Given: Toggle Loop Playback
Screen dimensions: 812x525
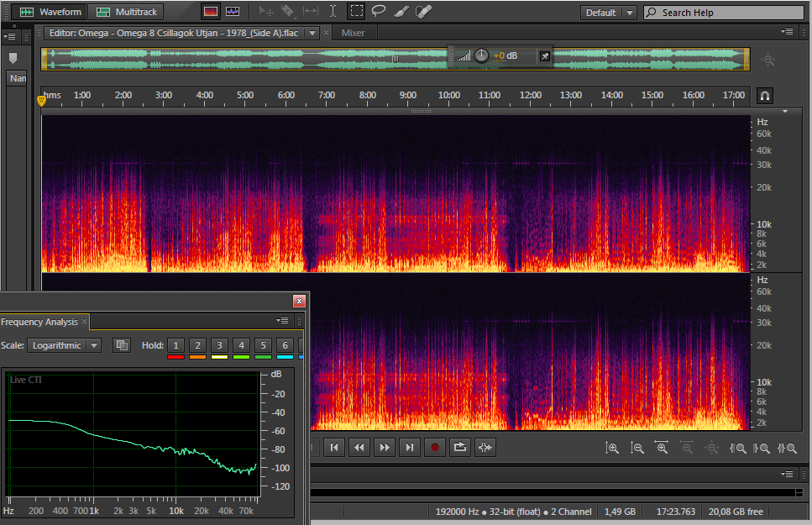Looking at the screenshot, I should [x=460, y=447].
